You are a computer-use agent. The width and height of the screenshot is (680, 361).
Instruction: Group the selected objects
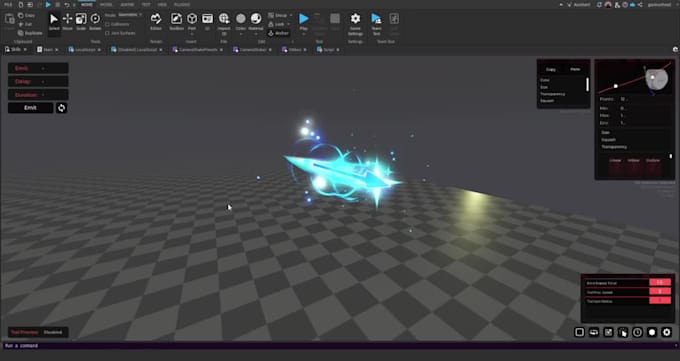point(278,15)
